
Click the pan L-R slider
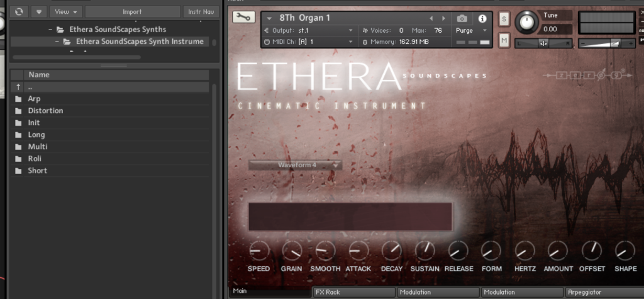[543, 43]
